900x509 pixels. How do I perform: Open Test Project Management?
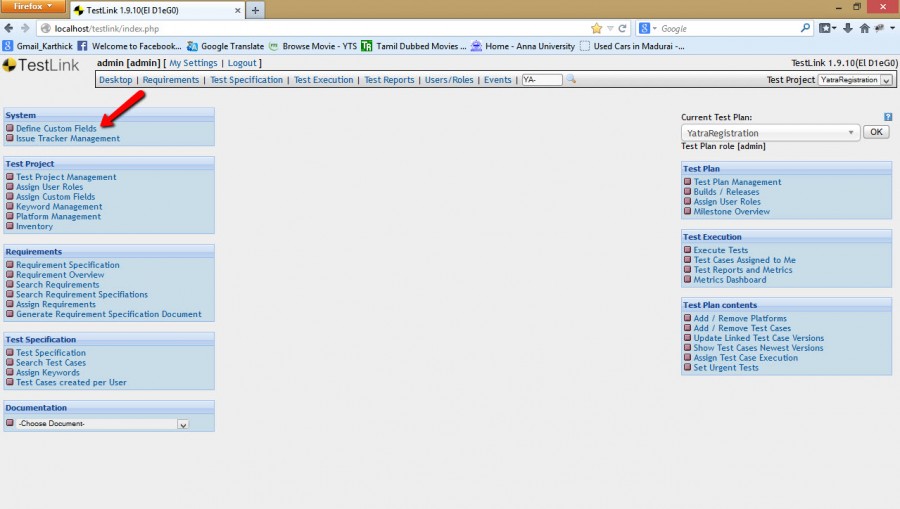click(66, 177)
